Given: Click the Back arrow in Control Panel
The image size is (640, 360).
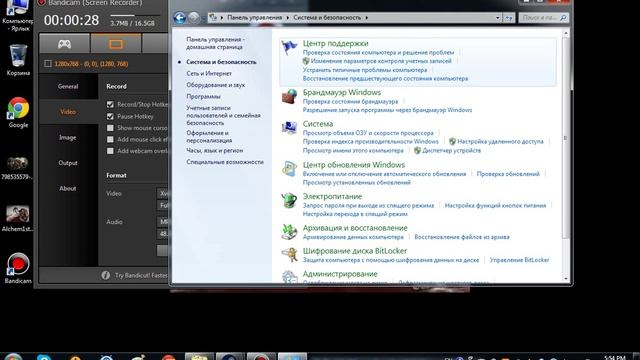Looking at the screenshot, I should (x=180, y=18).
